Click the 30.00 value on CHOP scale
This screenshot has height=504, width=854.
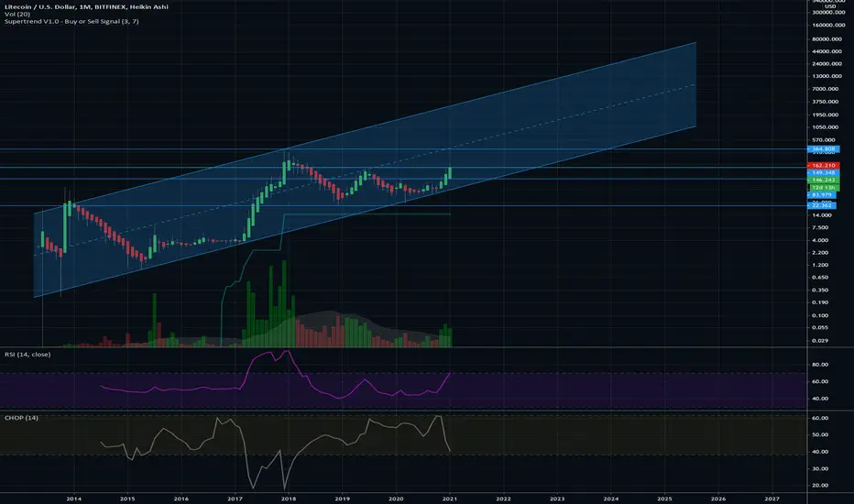point(820,468)
